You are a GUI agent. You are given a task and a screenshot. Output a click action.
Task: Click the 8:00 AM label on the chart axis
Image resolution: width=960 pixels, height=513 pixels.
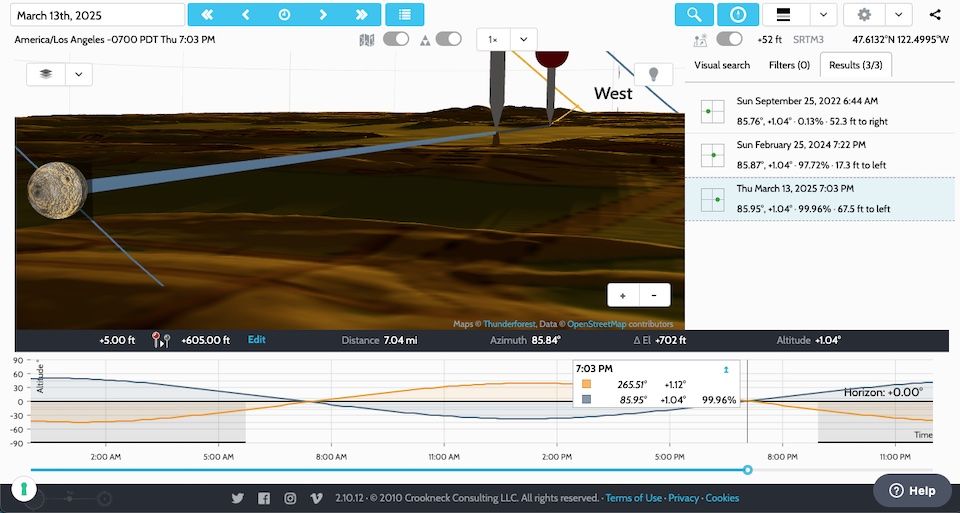click(331, 457)
